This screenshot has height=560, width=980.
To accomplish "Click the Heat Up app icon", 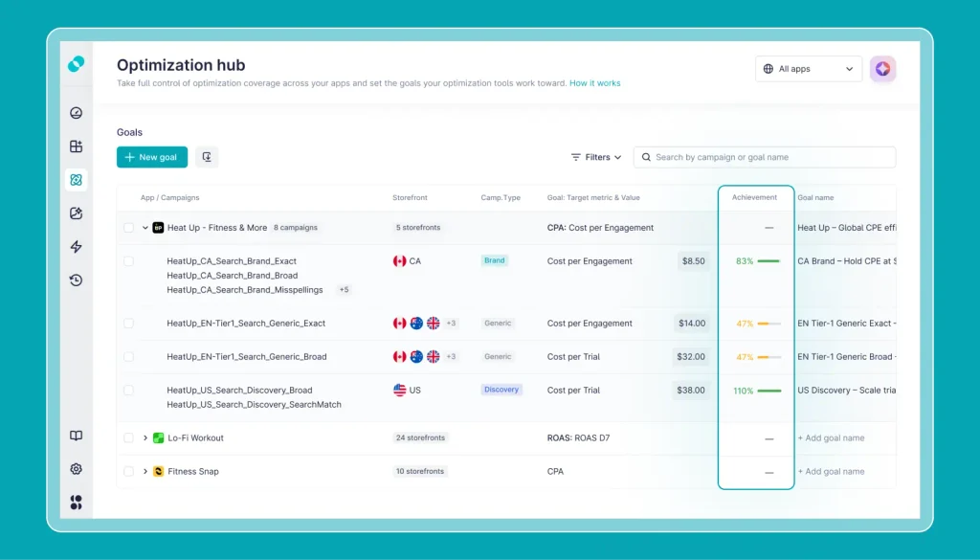I will tap(158, 228).
